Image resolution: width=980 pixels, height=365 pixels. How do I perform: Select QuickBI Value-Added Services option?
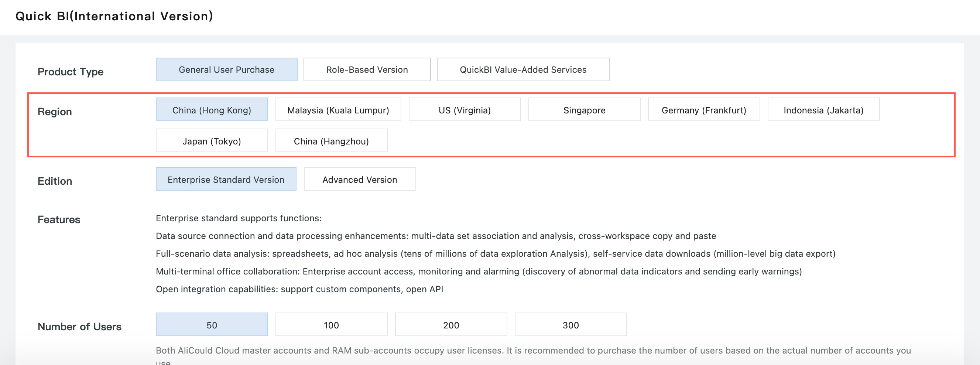pos(523,70)
